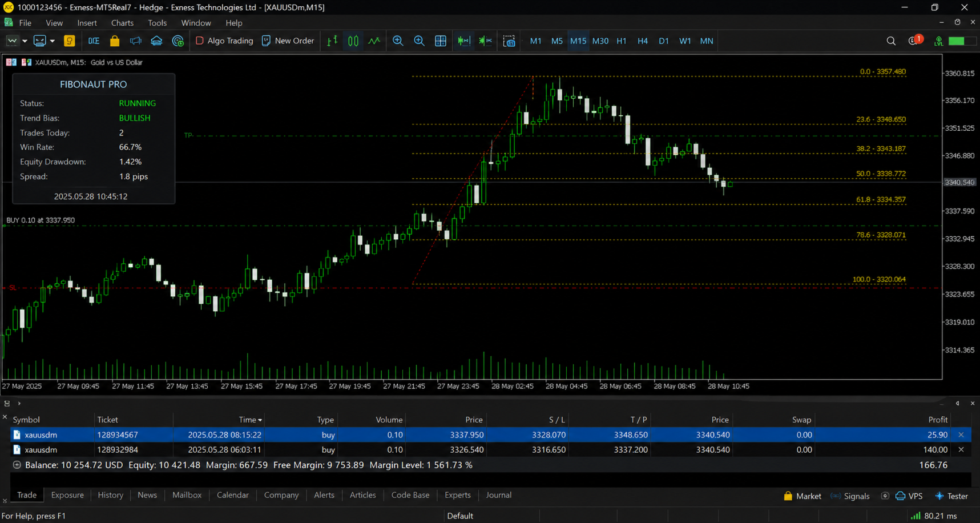Switch to the History tab
980x523 pixels.
[x=110, y=495]
